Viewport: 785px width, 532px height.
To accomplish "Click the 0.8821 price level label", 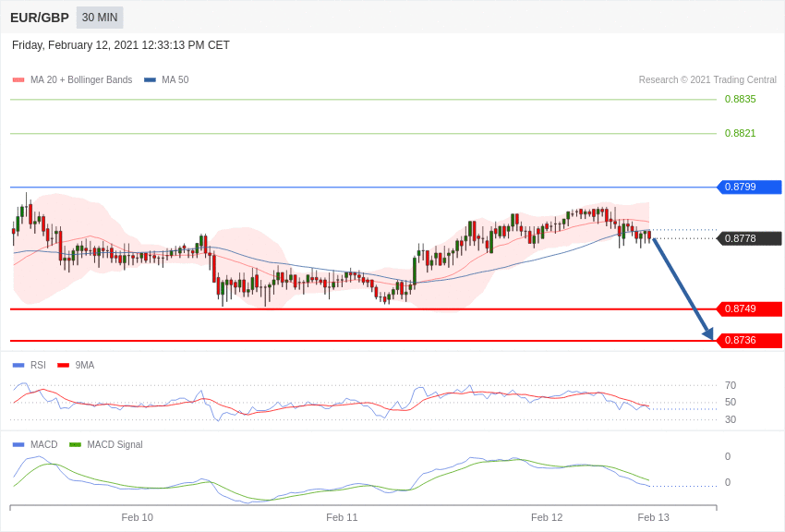I will 740,134.
